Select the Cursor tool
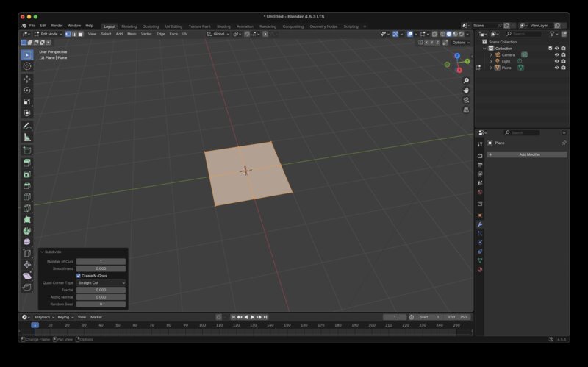588x367 pixels. click(27, 66)
